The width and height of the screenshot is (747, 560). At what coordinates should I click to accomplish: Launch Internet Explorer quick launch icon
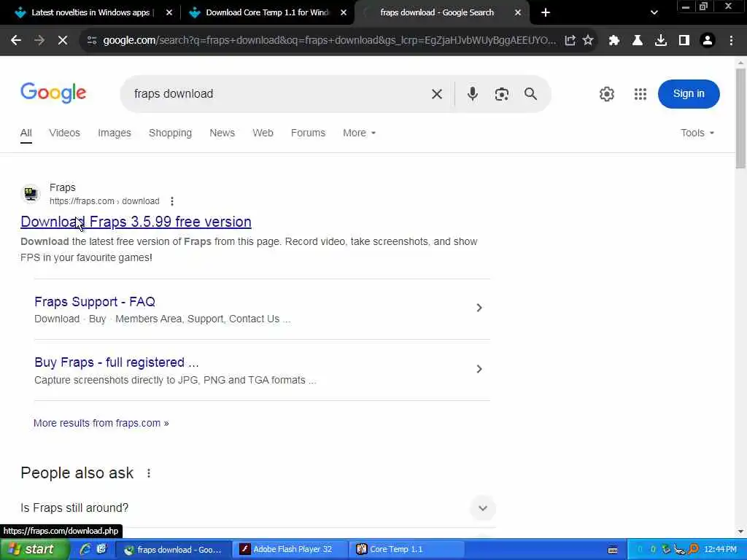click(85, 550)
